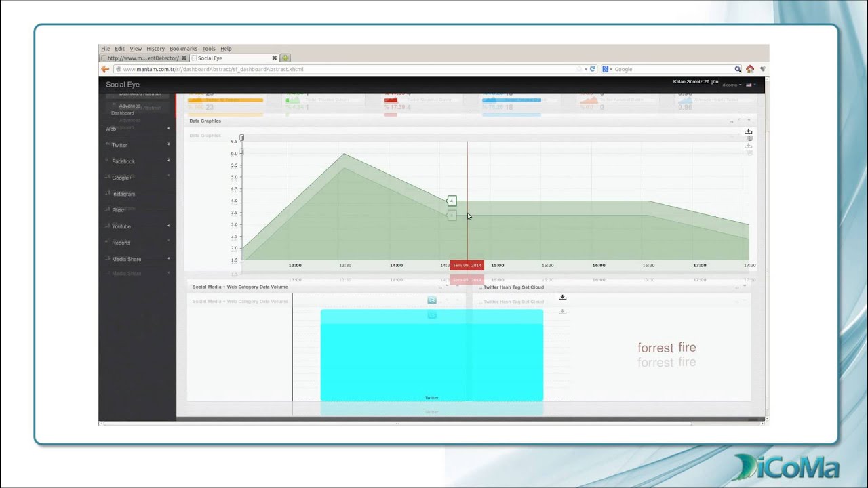Image resolution: width=868 pixels, height=488 pixels.
Task: Expand the Twitter sidebar section
Action: click(x=138, y=145)
